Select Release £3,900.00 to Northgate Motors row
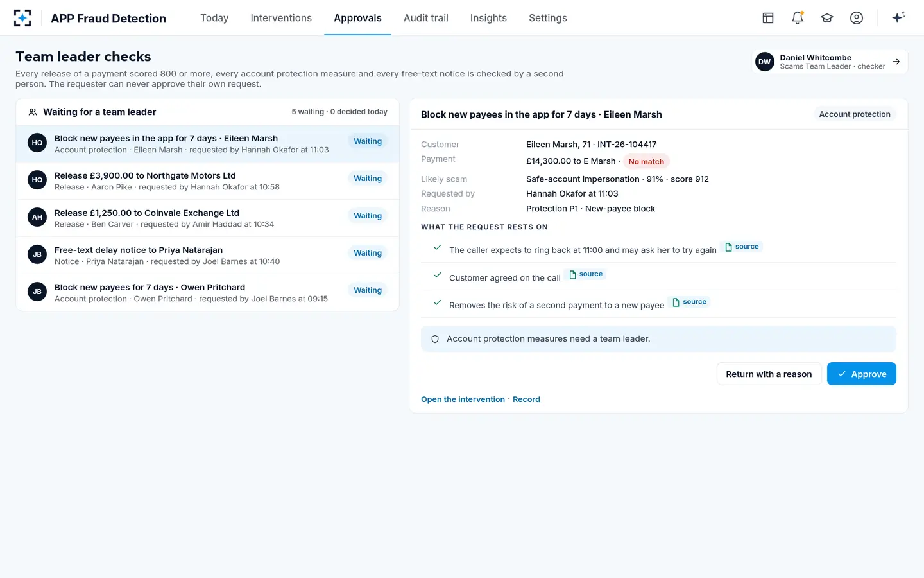The image size is (924, 578). [207, 181]
